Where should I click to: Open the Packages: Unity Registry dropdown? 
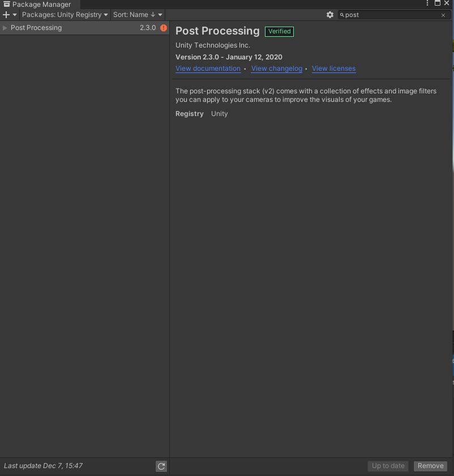click(65, 15)
